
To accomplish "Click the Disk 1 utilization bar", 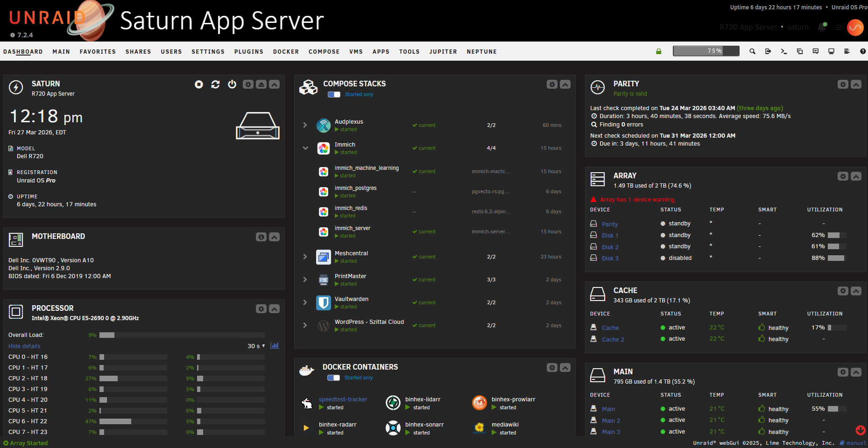I will tap(837, 235).
